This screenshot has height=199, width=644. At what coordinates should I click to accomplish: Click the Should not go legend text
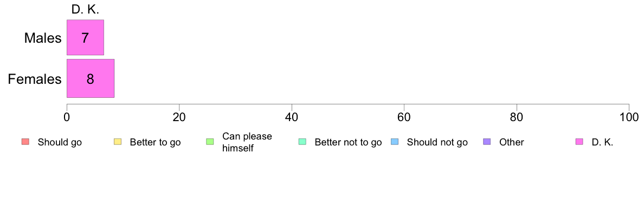(437, 143)
